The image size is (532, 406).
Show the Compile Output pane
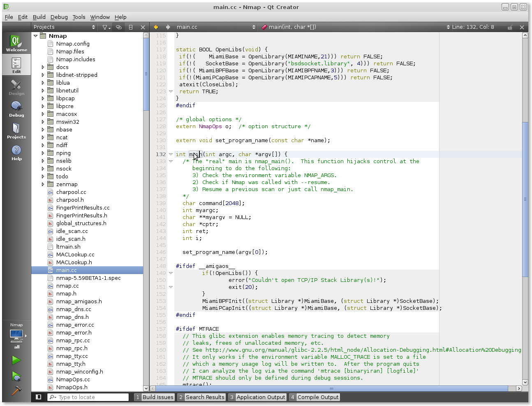pos(315,397)
